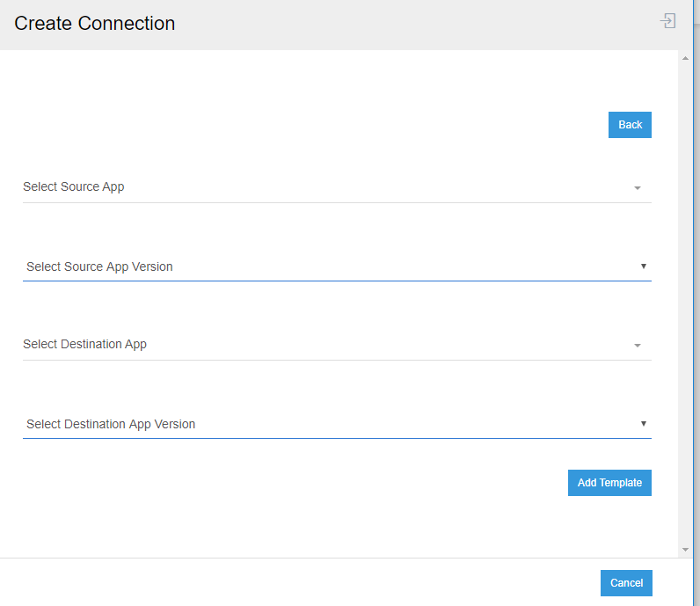Image resolution: width=700 pixels, height=606 pixels.
Task: Expand the Select Destination App Version combo box
Action: coord(336,424)
